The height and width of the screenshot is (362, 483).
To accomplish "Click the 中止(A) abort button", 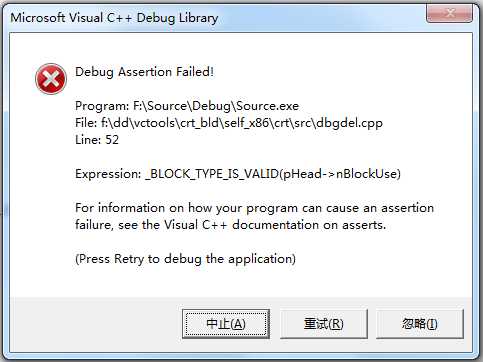I will (226, 324).
